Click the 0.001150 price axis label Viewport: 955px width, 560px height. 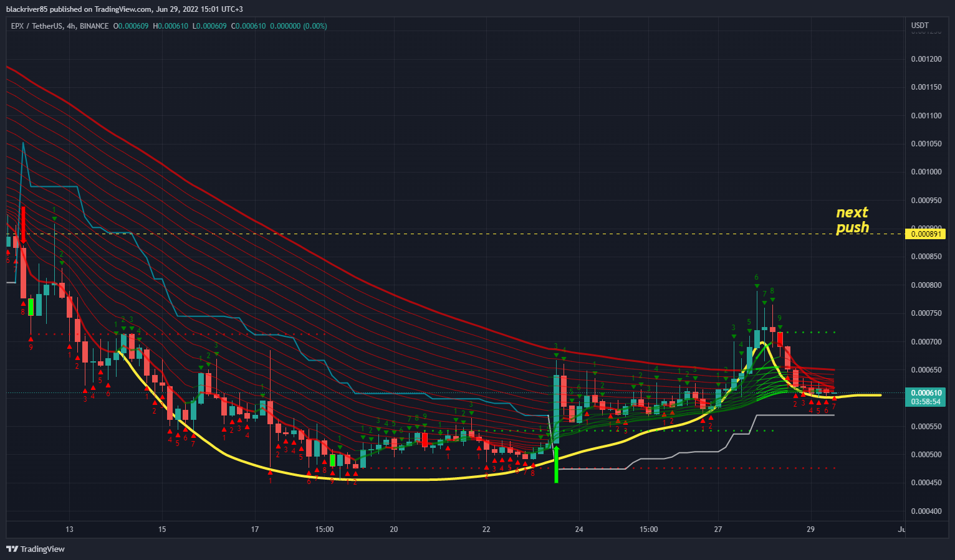click(926, 87)
